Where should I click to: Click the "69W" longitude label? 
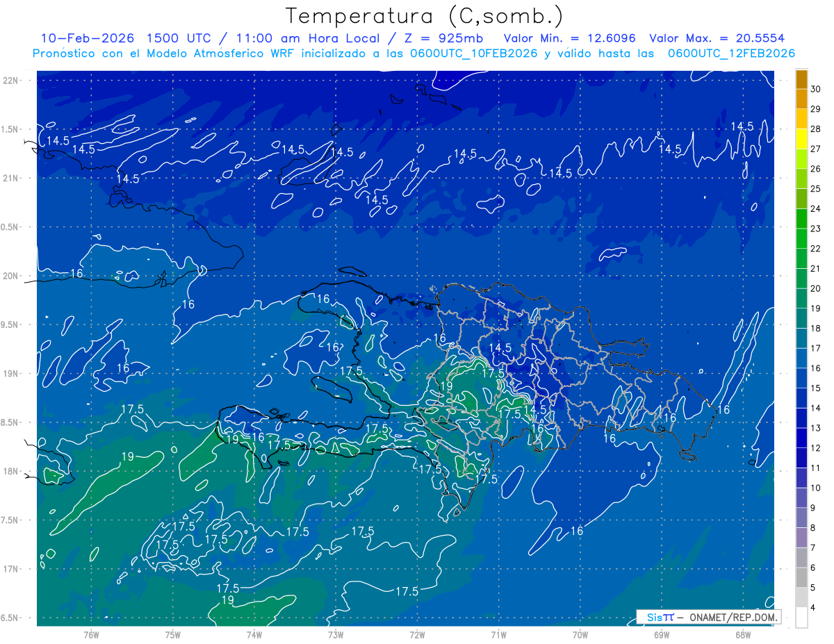[662, 634]
